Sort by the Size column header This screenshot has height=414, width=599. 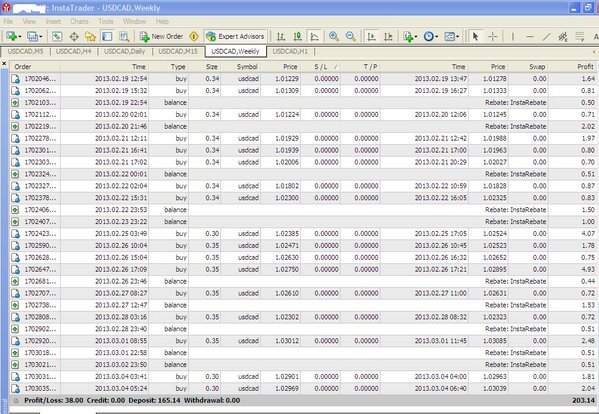coord(205,66)
